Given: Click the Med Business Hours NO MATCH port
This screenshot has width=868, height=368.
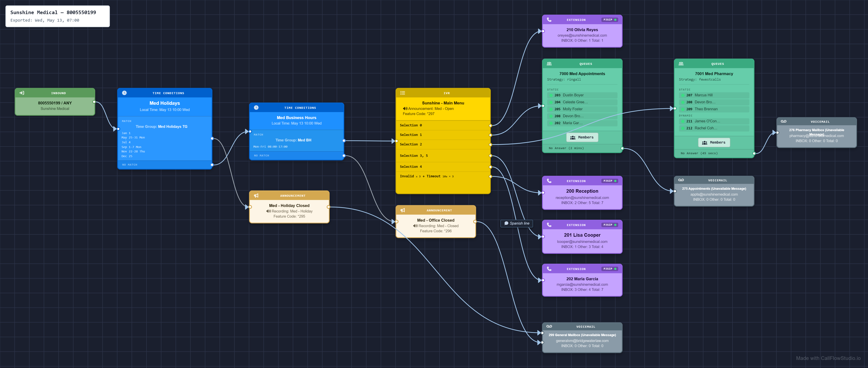Looking at the screenshot, I should coord(344,156).
